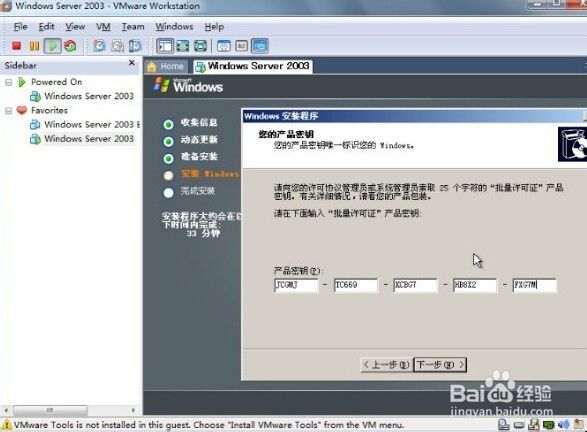Click the Home tab house icon

point(152,67)
